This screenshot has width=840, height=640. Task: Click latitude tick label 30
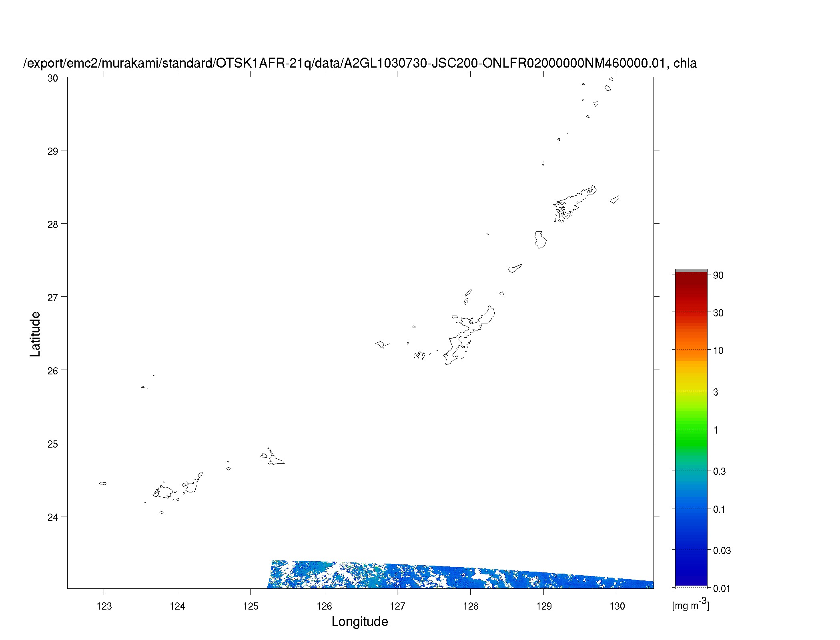[x=52, y=78]
